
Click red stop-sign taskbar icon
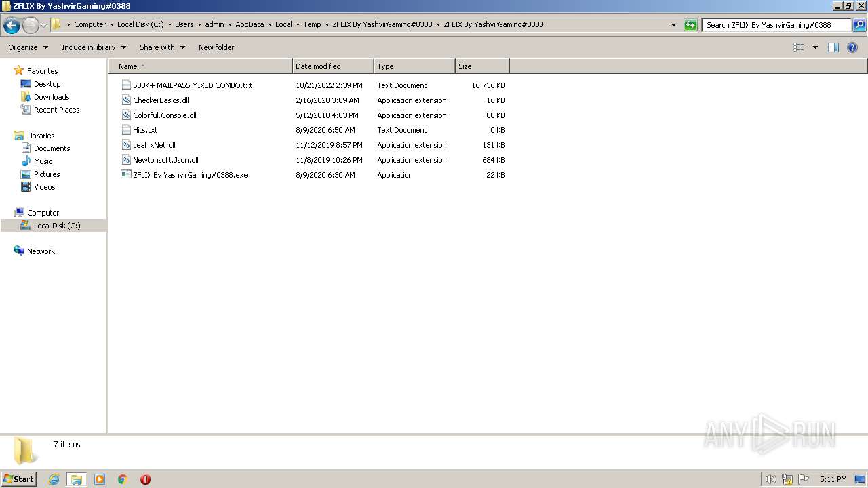[x=145, y=479]
